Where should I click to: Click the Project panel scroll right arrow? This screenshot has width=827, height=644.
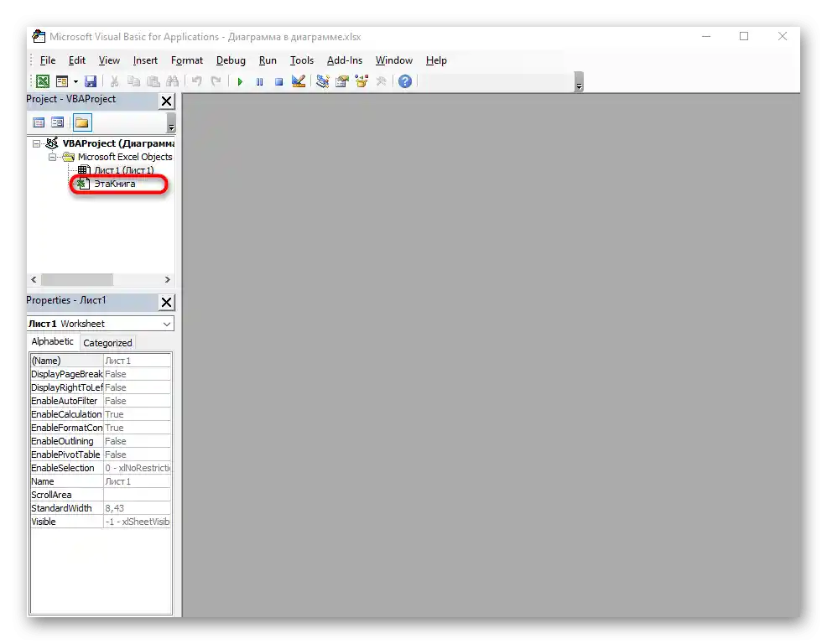pyautogui.click(x=168, y=279)
